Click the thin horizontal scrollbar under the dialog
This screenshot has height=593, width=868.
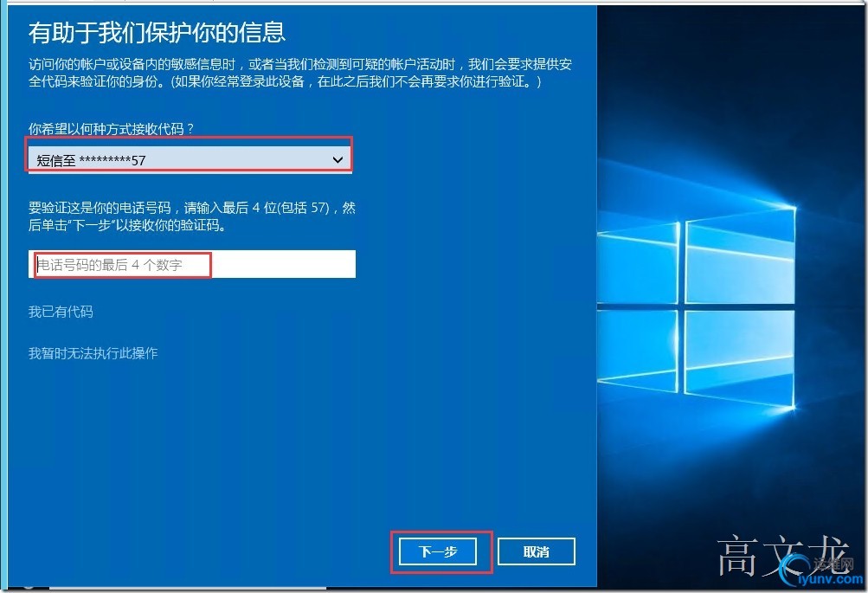(188, 588)
